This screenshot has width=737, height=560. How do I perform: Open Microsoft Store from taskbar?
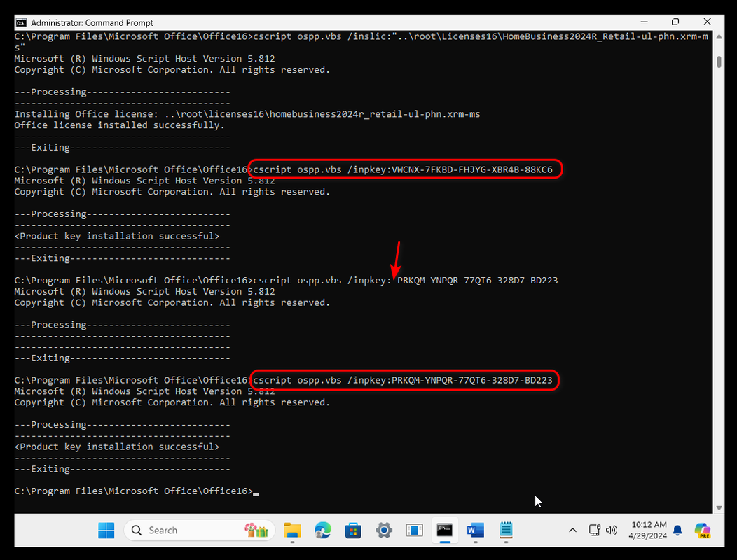(x=354, y=531)
